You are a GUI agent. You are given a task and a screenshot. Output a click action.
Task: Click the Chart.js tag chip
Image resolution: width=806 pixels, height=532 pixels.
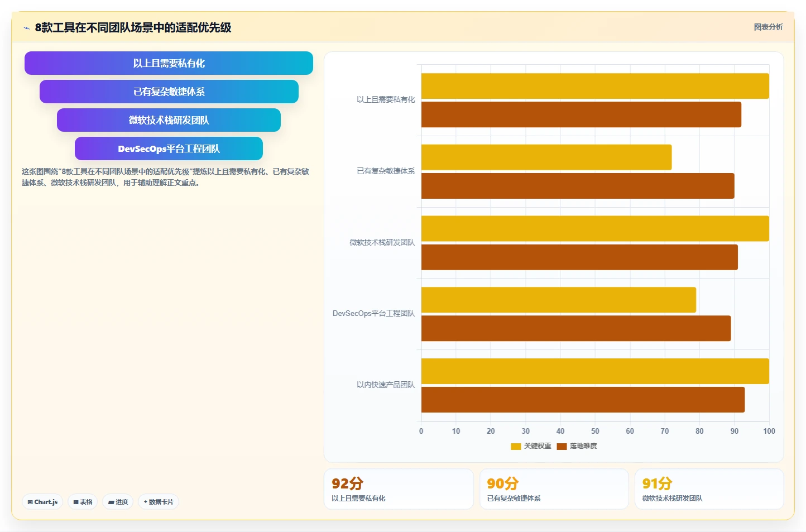click(42, 502)
